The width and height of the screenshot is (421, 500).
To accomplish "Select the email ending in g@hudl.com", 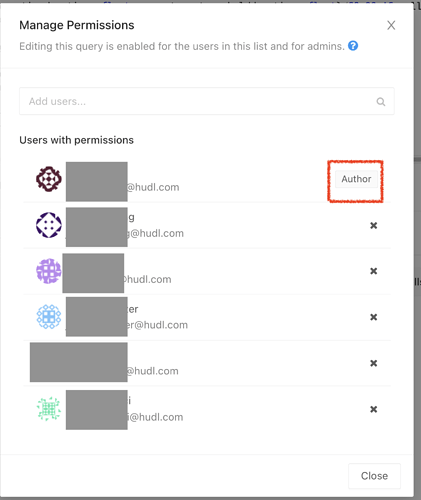I will 156,233.
